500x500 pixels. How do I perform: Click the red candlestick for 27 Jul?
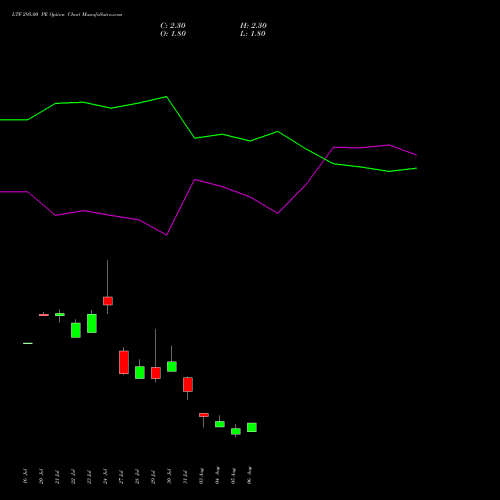coord(124,362)
